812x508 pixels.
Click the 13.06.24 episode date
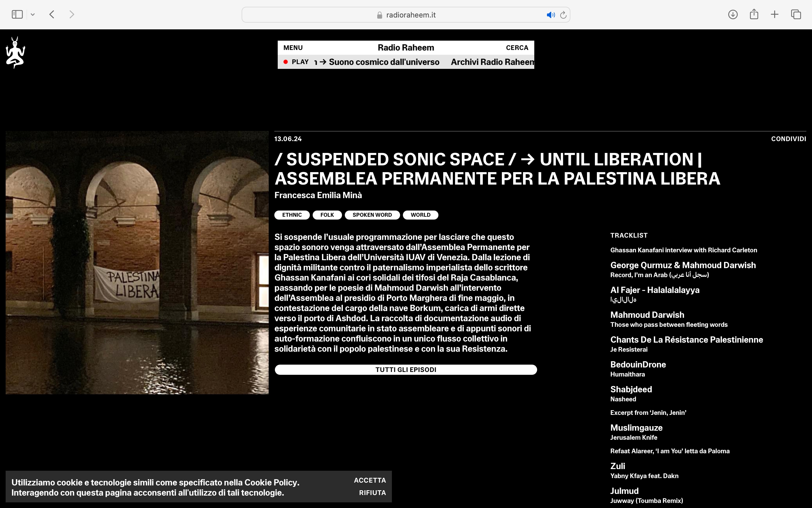point(288,139)
